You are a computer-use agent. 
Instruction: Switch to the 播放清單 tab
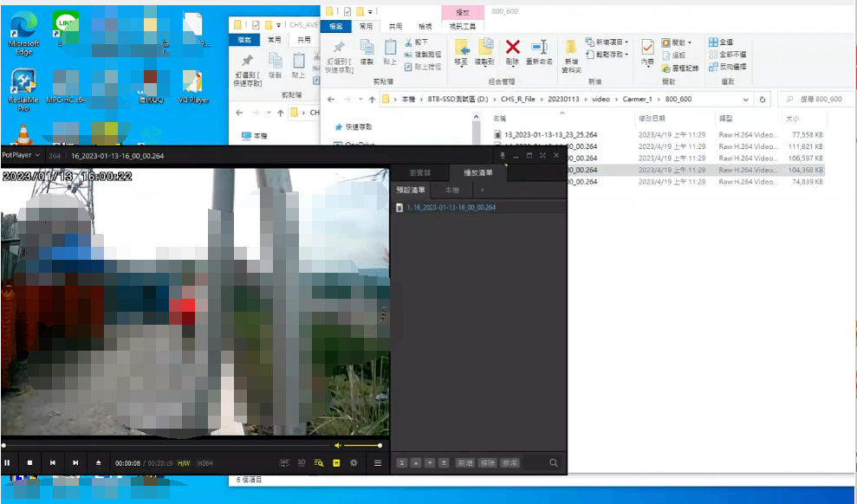(x=477, y=172)
